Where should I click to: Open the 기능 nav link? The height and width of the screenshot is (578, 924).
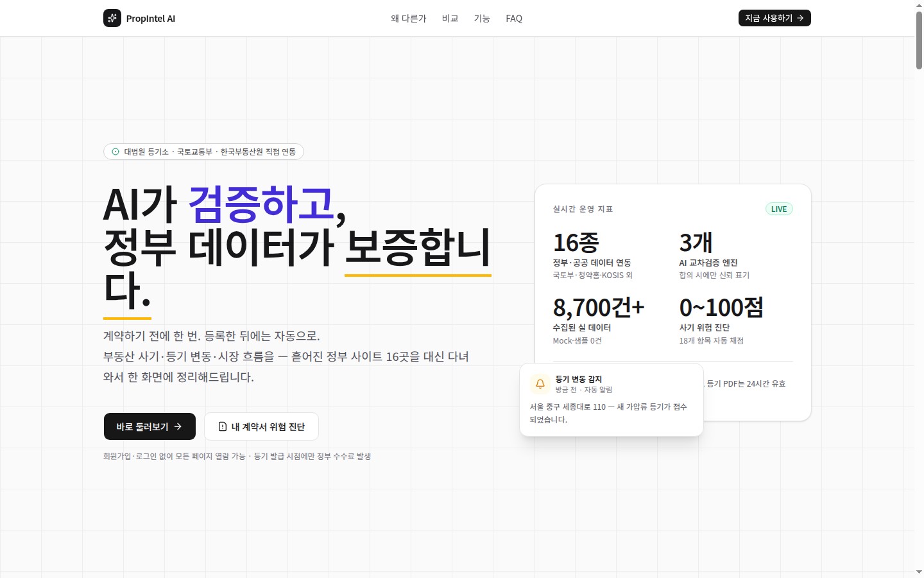[482, 19]
